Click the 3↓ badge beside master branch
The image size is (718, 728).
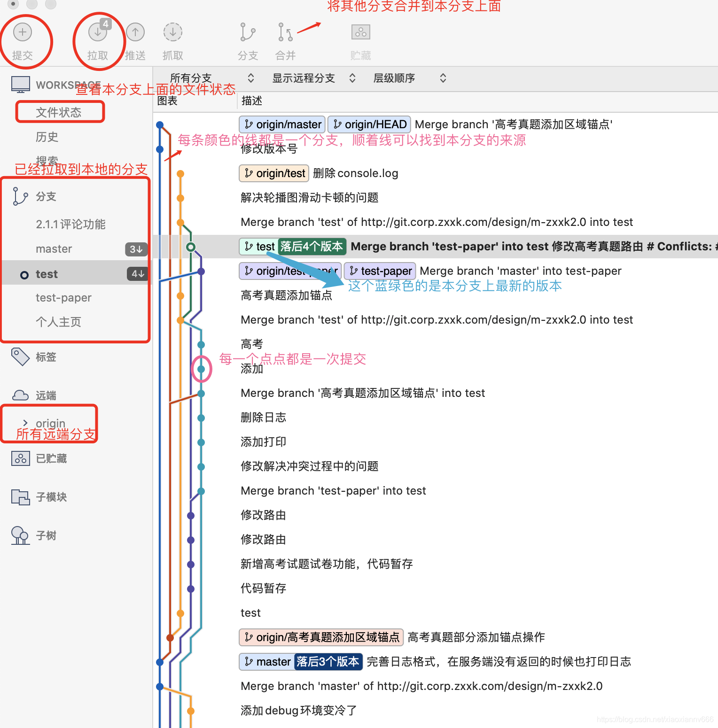pyautogui.click(x=136, y=249)
